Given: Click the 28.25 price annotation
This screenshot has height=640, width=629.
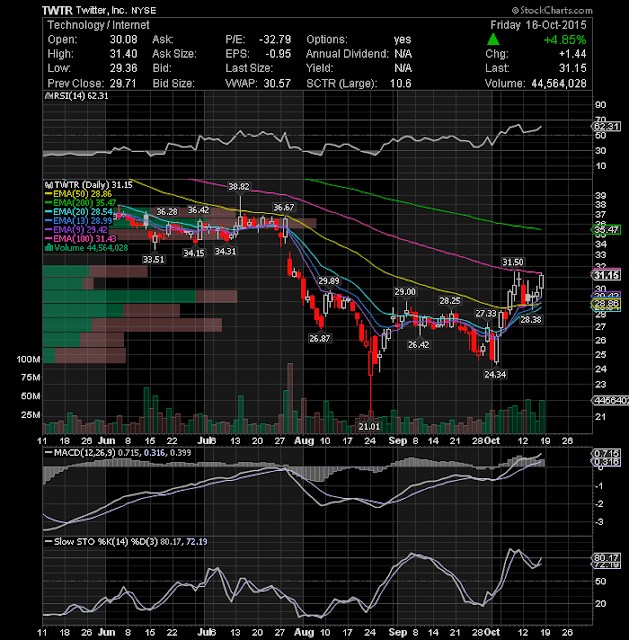Looking at the screenshot, I should pos(450,301).
